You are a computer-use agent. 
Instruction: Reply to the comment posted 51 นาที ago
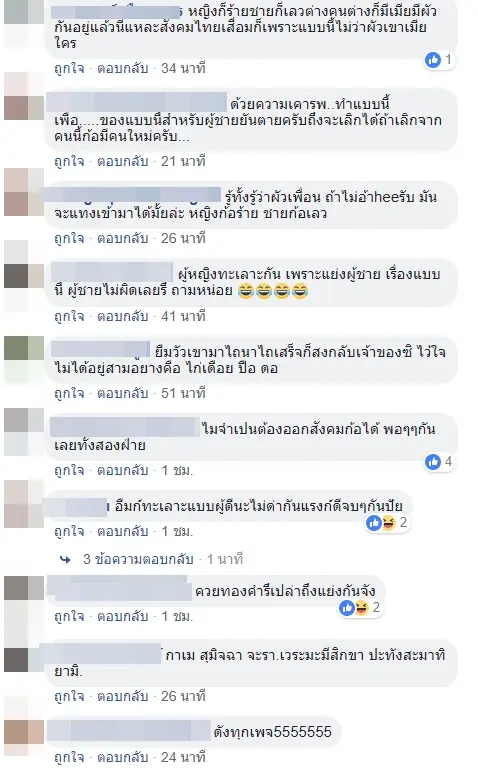point(122,393)
